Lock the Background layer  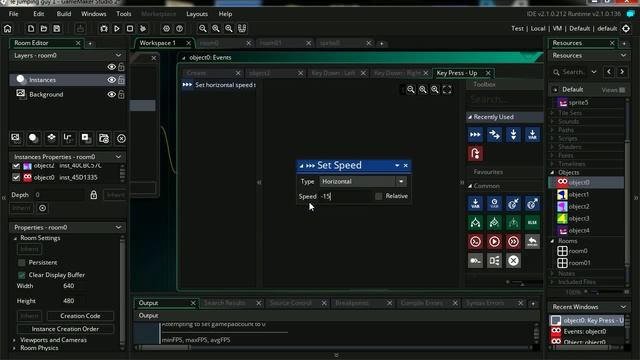coord(121,94)
